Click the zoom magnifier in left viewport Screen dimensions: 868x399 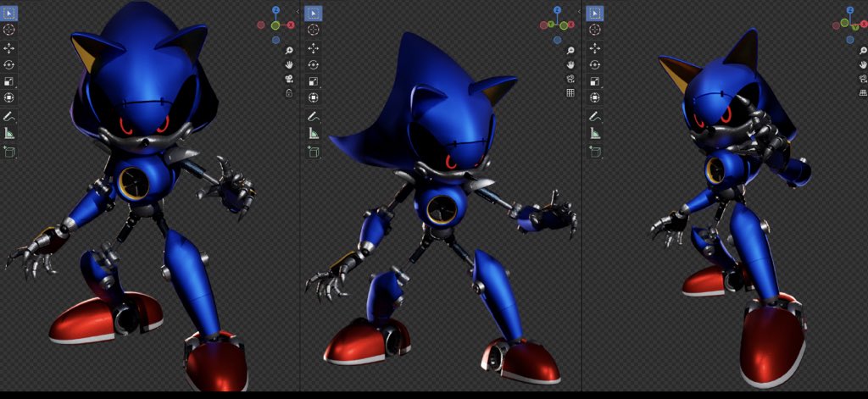(288, 51)
